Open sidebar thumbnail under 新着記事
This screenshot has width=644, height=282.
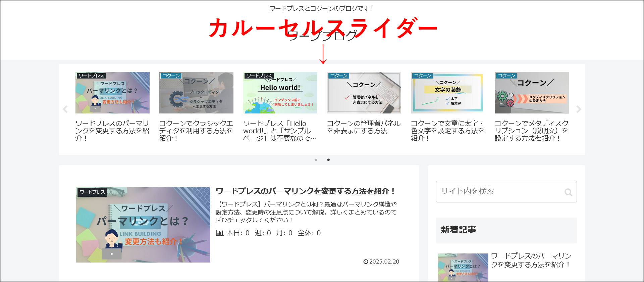coord(463,267)
